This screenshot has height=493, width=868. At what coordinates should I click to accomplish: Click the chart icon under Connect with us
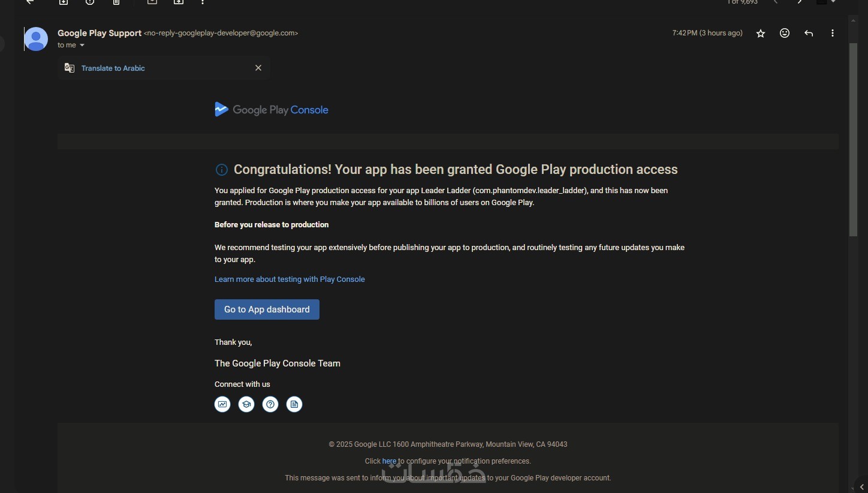[x=222, y=404]
